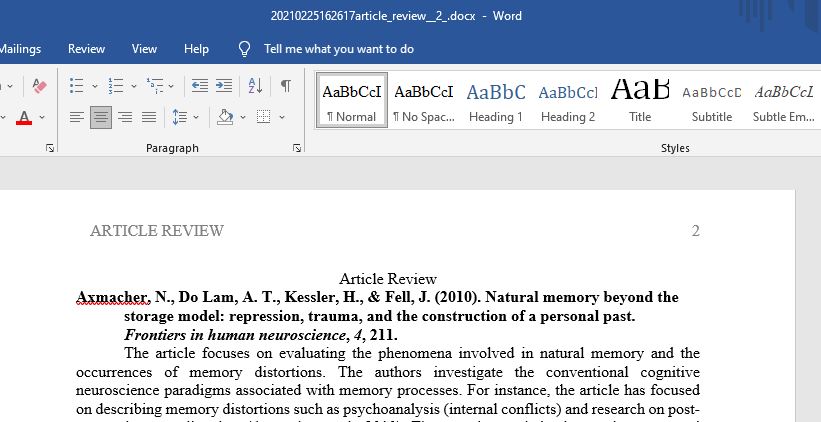Click the centered Article Review title
821x422 pixels.
[x=388, y=279]
